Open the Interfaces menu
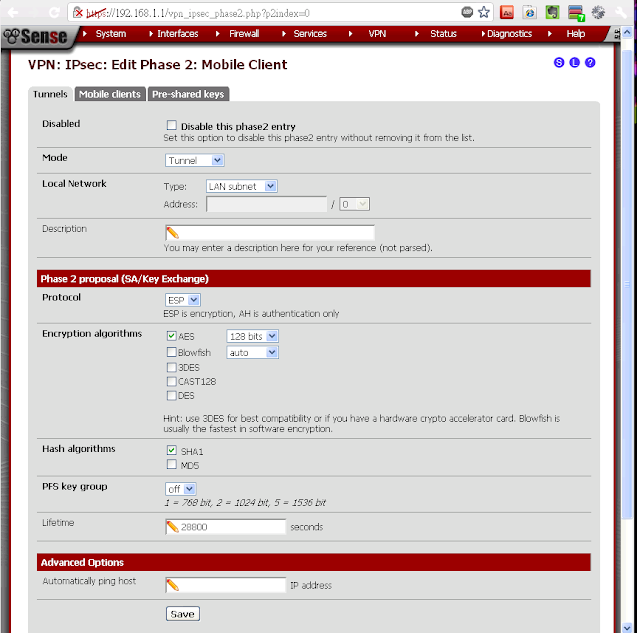The height and width of the screenshot is (633, 640). (178, 34)
